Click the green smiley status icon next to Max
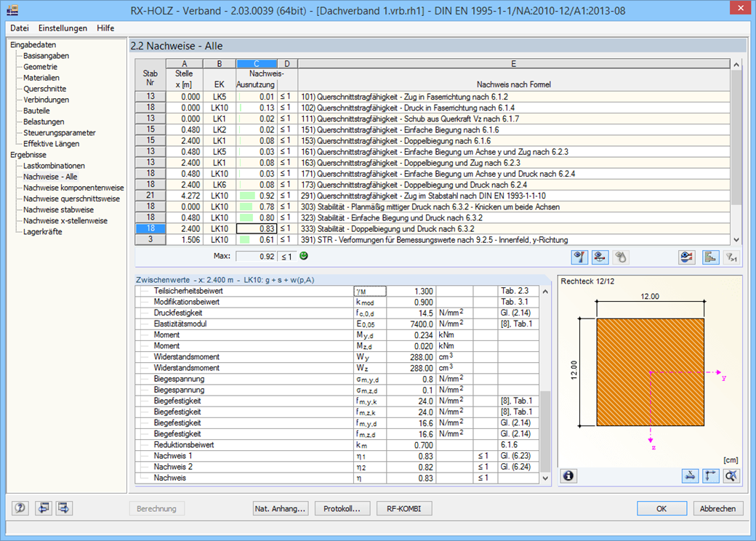Screen dimensions: 756x541 coord(304,256)
